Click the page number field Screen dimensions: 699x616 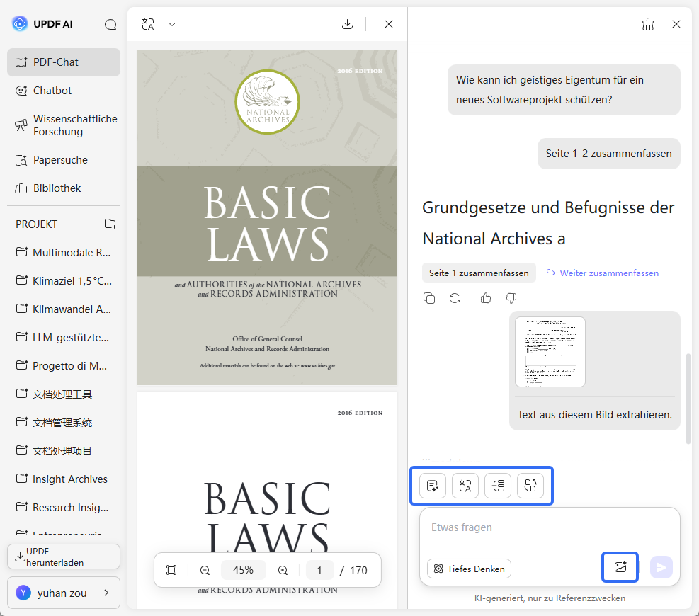(319, 570)
